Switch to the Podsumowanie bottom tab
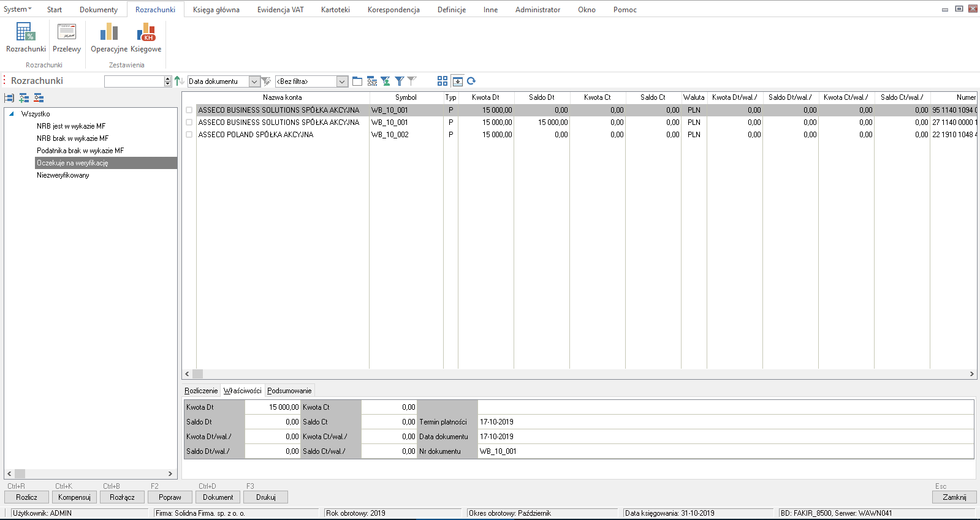Viewport: 980px width, 520px height. [x=289, y=391]
